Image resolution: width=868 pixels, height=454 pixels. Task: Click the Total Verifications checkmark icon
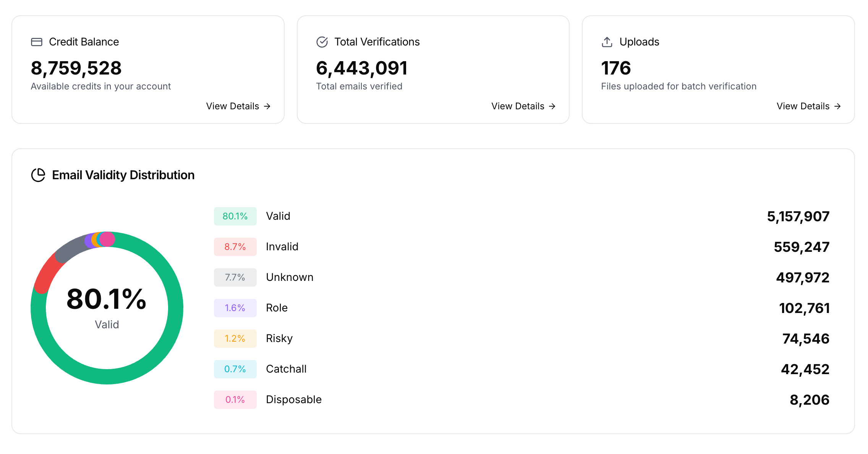[x=322, y=42]
